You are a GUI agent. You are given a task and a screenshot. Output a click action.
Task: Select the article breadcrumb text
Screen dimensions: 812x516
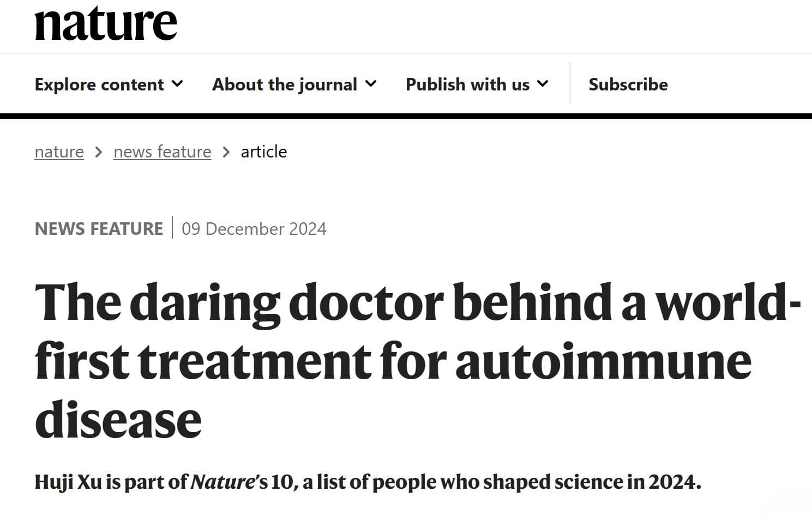coord(264,151)
